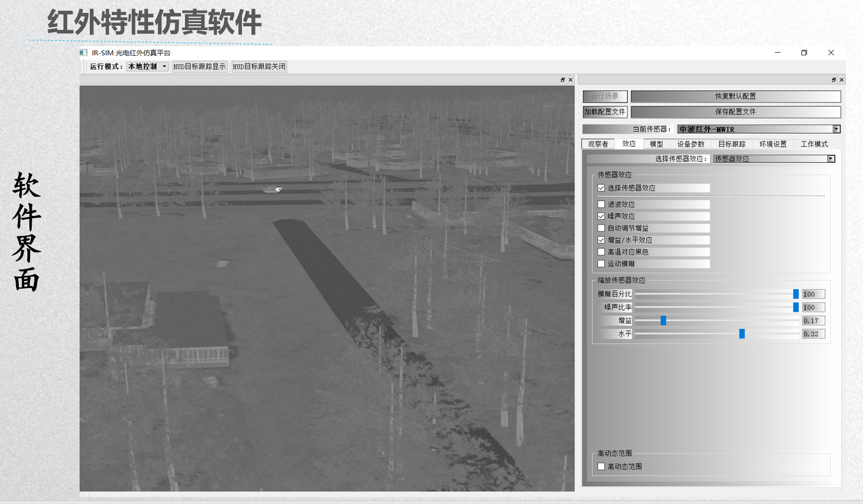Click the 模糊百分比 value field 100

814,294
